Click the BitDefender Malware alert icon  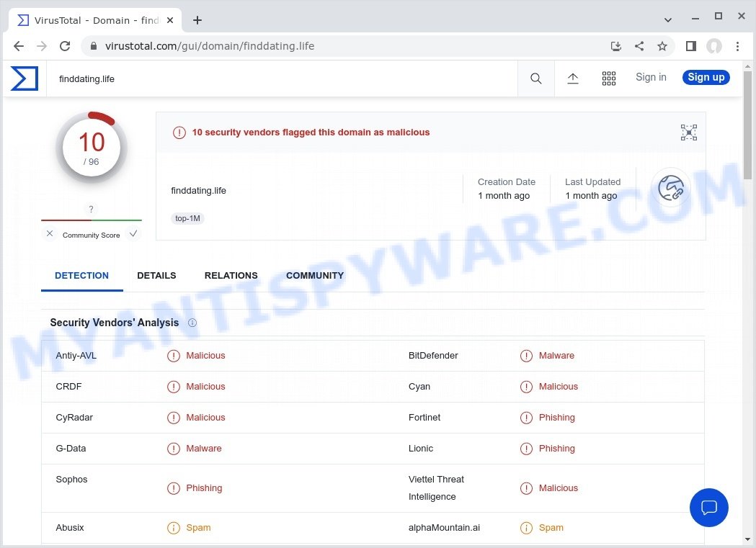pos(526,356)
